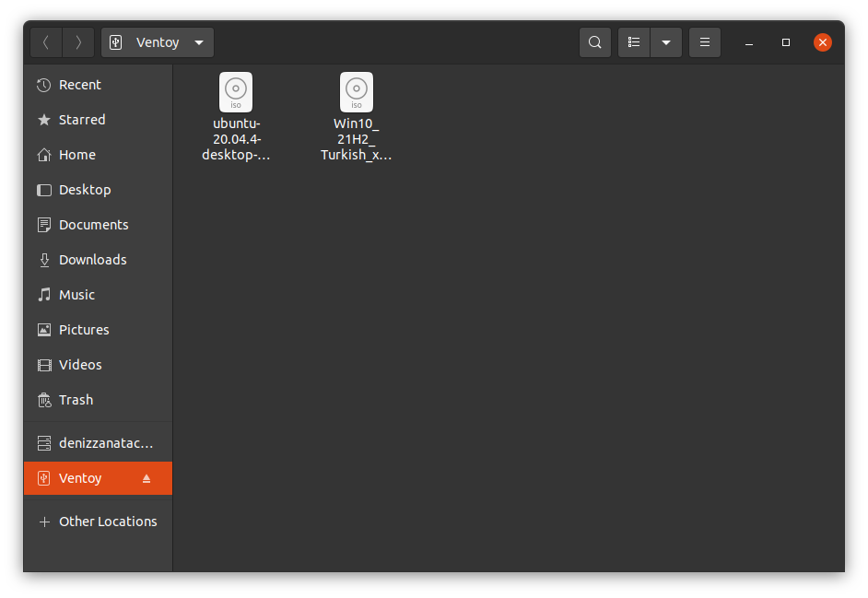Open the view options dropdown arrow
This screenshot has height=598, width=868.
[666, 42]
